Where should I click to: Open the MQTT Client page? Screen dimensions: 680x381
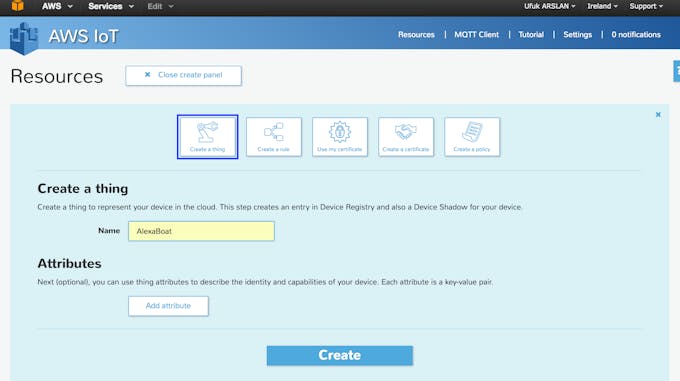[x=477, y=35]
